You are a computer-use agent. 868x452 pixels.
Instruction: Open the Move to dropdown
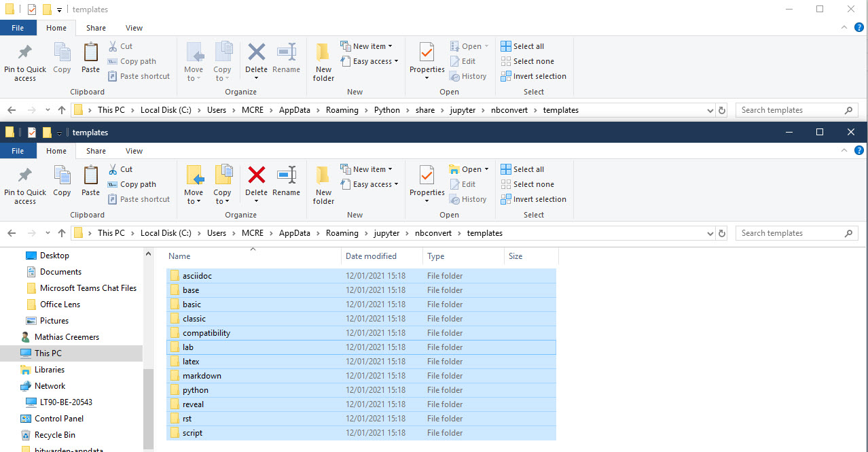tap(194, 184)
